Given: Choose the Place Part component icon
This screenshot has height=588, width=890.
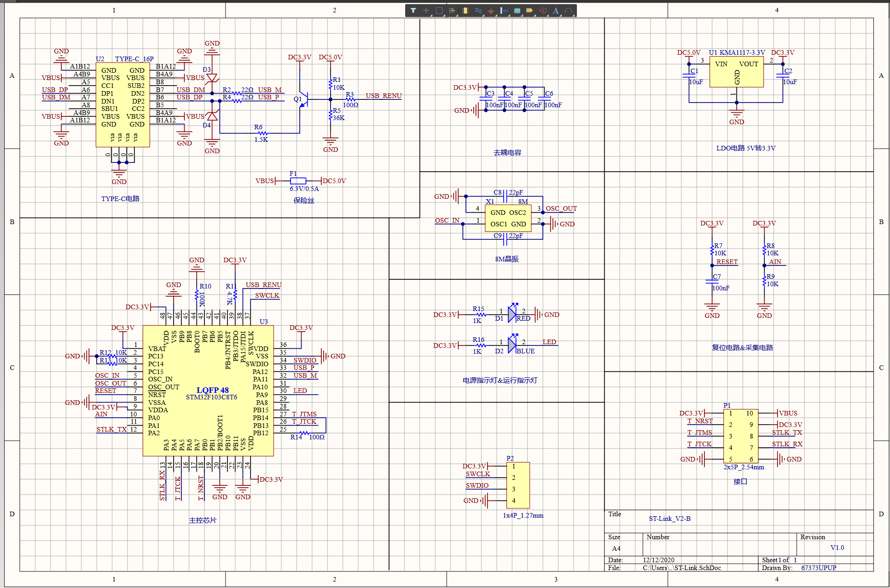Looking at the screenshot, I should coord(465,11).
